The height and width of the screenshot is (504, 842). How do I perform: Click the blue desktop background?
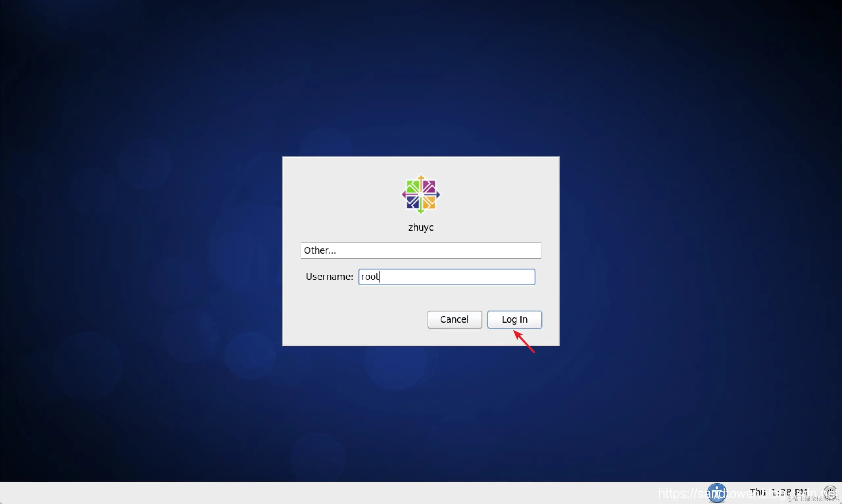click(136, 102)
